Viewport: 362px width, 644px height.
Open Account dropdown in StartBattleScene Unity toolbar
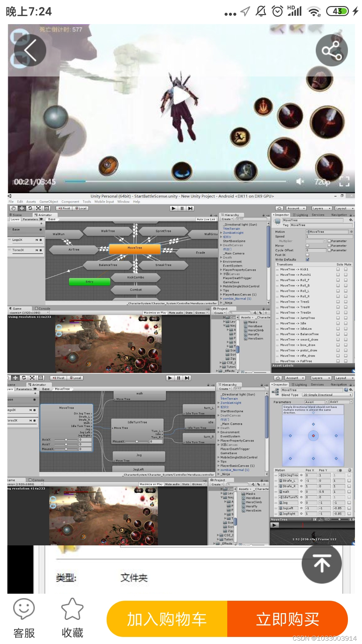296,208
